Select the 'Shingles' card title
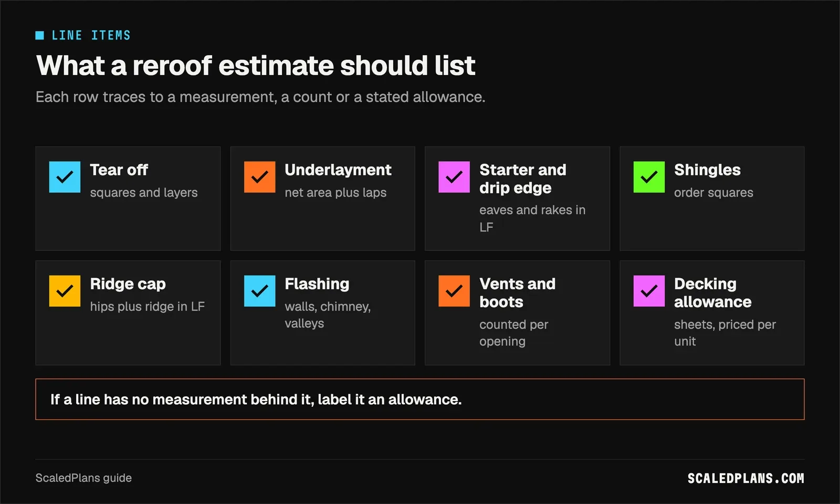Viewport: 840px width, 504px height. pos(707,170)
